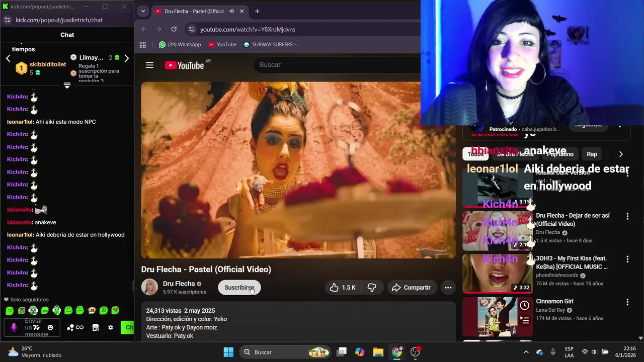Image resolution: width=644 pixels, height=362 pixels.
Task: Click the ESP LAA language indicator
Action: [569, 352]
